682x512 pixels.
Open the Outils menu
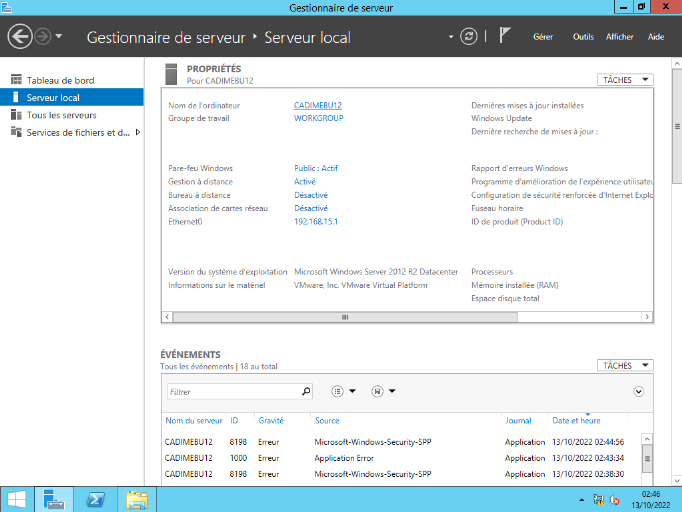[x=583, y=37]
